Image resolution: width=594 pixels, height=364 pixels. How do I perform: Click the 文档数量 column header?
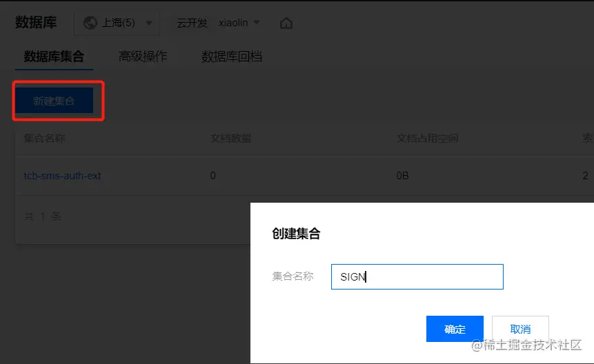[x=231, y=139]
